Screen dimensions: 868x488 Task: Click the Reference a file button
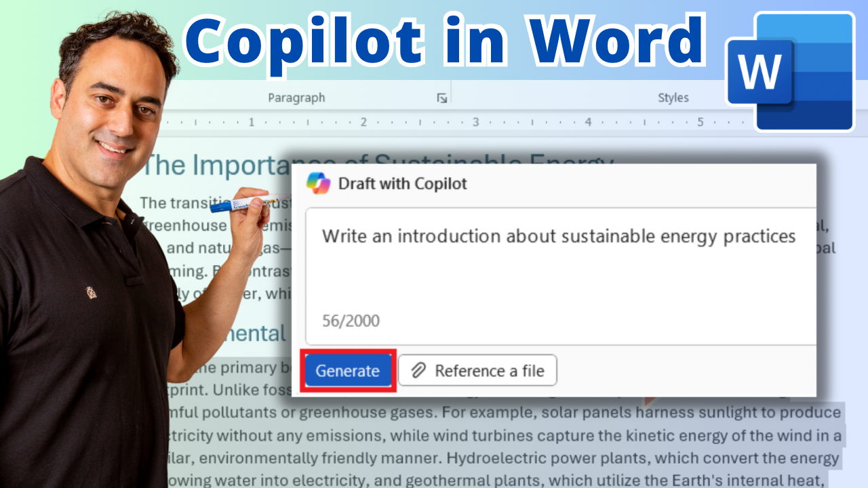coord(477,371)
